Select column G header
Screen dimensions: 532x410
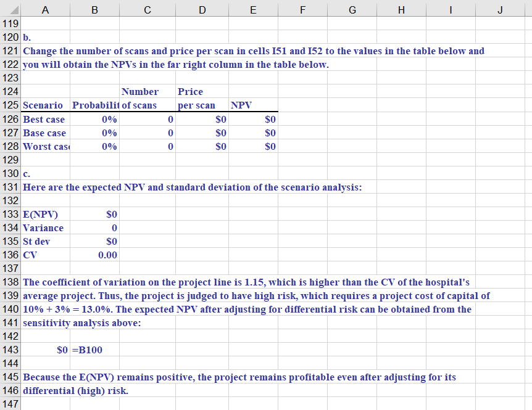coord(352,10)
